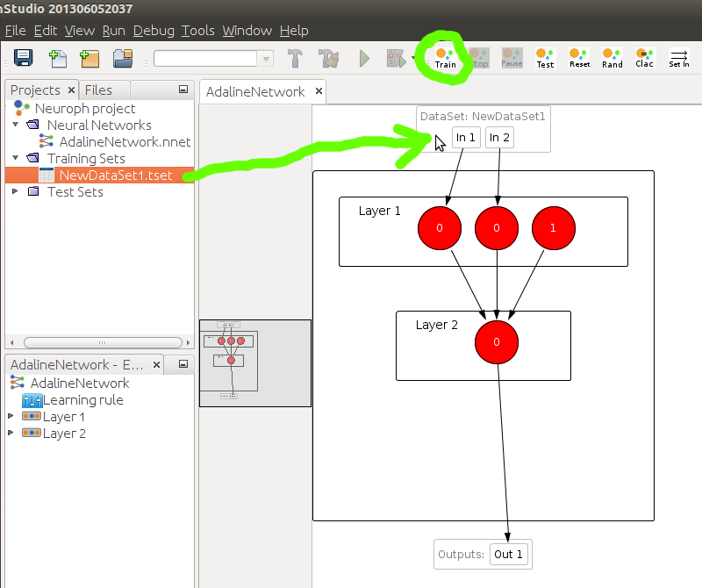Select AdalineNetwork.nnet in the project tree
Screen dimensions: 702x588
pos(125,142)
